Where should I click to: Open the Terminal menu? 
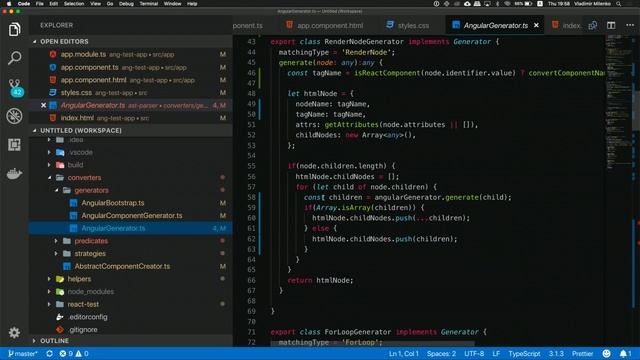[149, 4]
